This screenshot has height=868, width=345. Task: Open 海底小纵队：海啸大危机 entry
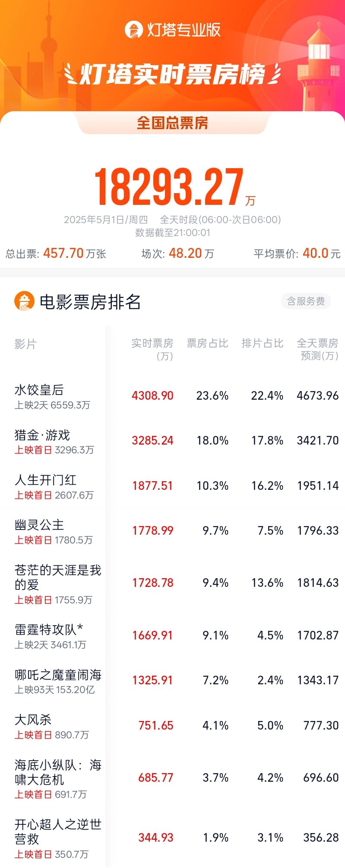point(172,779)
